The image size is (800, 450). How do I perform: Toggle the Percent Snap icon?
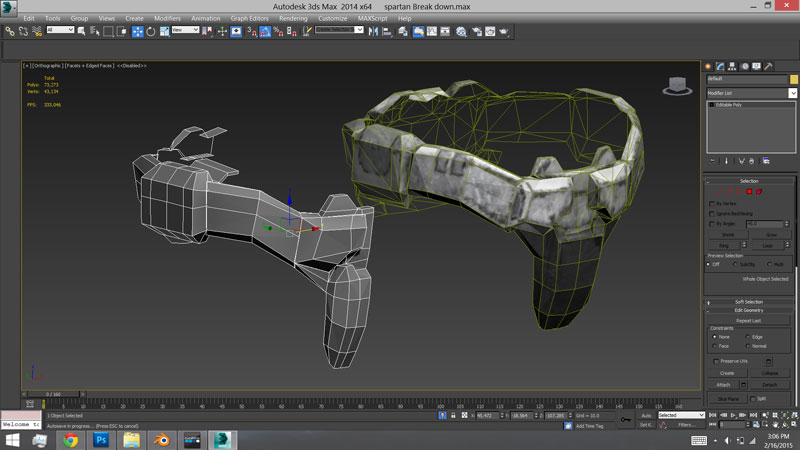279,32
